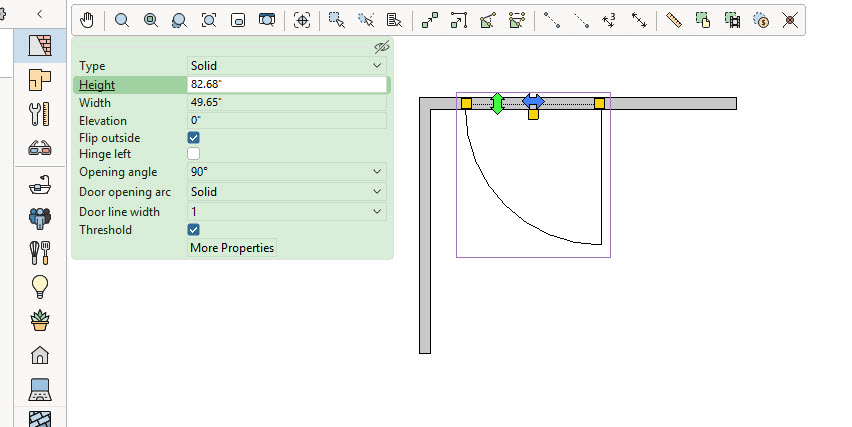Open the potted plant category

[x=40, y=320]
